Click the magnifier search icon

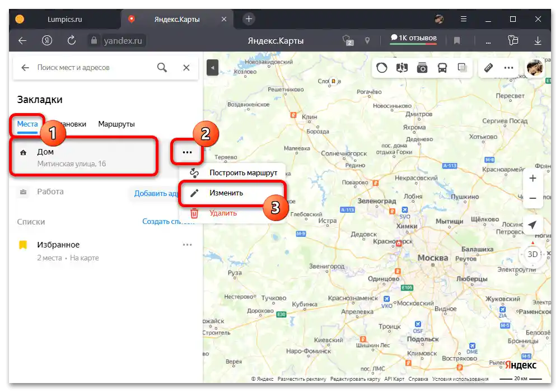click(x=162, y=67)
